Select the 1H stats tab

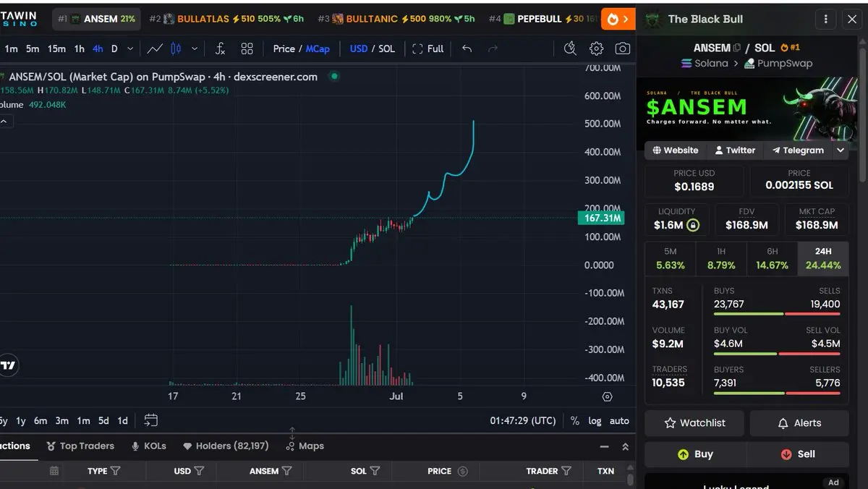tap(721, 258)
